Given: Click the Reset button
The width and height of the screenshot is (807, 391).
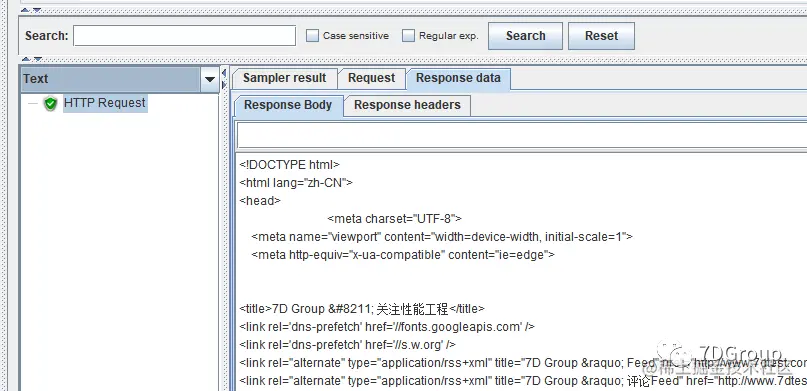Looking at the screenshot, I should [x=601, y=35].
